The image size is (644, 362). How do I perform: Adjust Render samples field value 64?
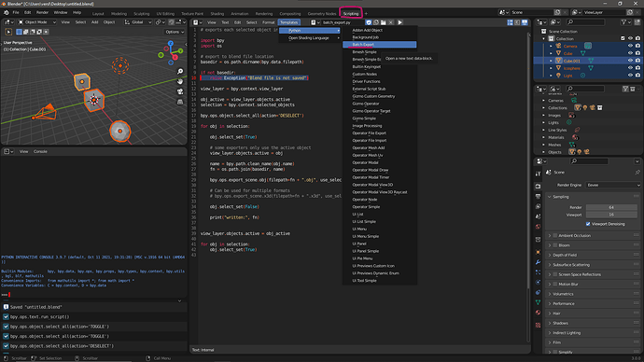611,207
